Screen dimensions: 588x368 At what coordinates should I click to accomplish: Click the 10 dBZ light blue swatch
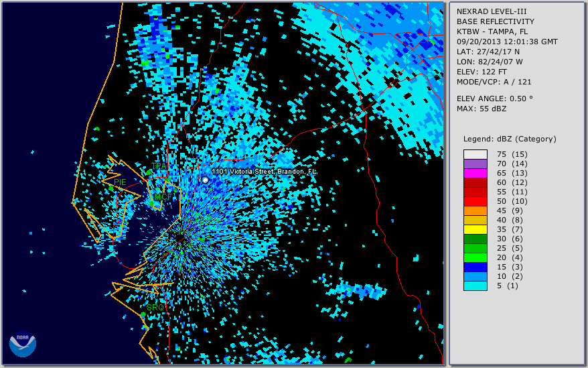coord(475,276)
